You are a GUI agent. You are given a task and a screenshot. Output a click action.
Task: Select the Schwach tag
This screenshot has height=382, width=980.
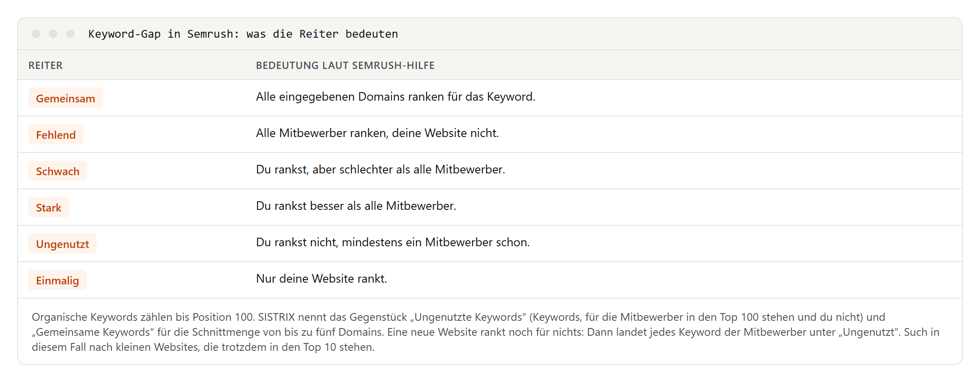(x=58, y=171)
